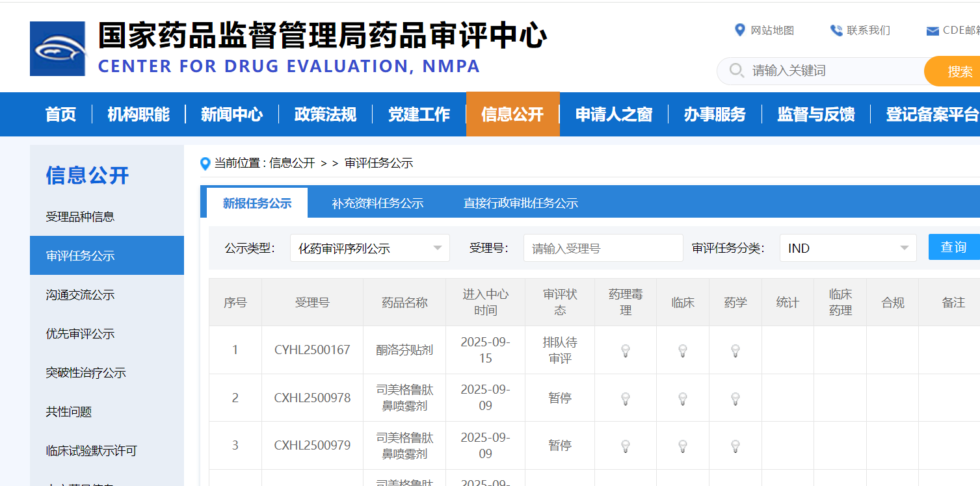Click the map pin icon beside 网站地图
Viewport: 980px width, 486px height.
point(739,30)
